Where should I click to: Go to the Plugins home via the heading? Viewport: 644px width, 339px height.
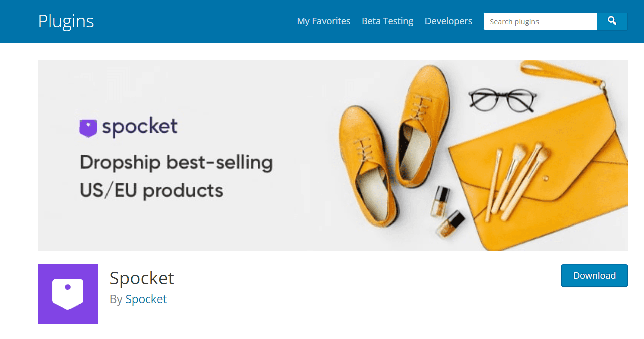coord(66,21)
